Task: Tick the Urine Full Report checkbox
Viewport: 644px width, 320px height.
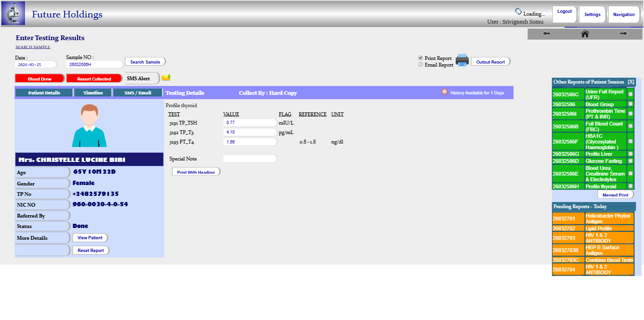Action: [x=631, y=94]
